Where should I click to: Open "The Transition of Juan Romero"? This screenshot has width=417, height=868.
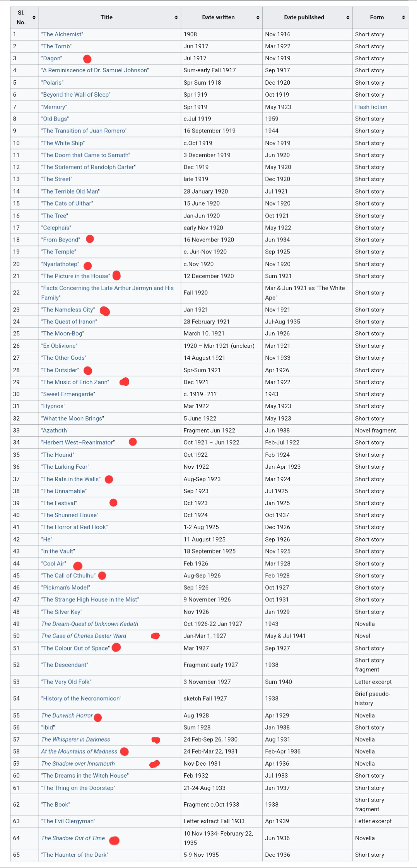pos(84,131)
